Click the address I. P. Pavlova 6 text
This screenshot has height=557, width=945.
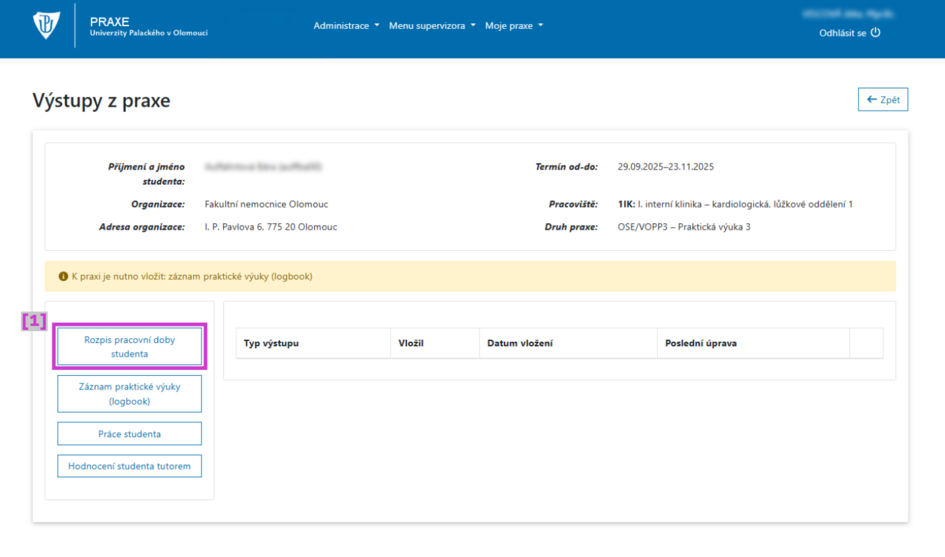271,227
